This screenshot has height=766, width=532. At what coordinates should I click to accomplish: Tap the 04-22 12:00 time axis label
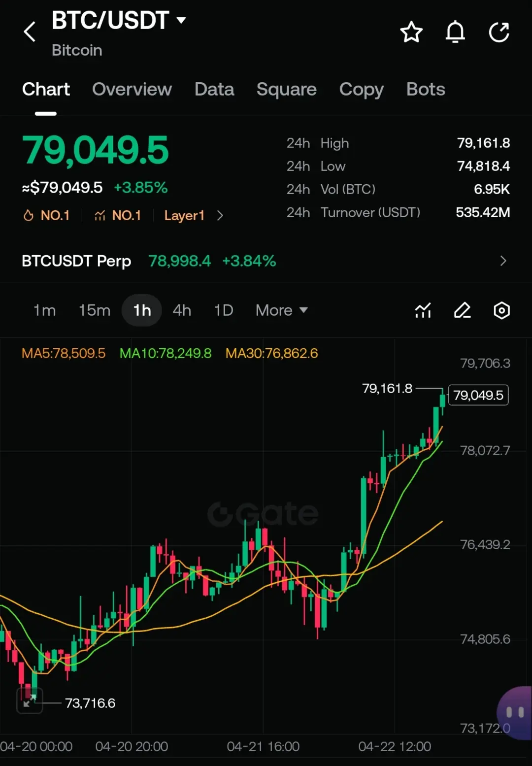tap(395, 746)
